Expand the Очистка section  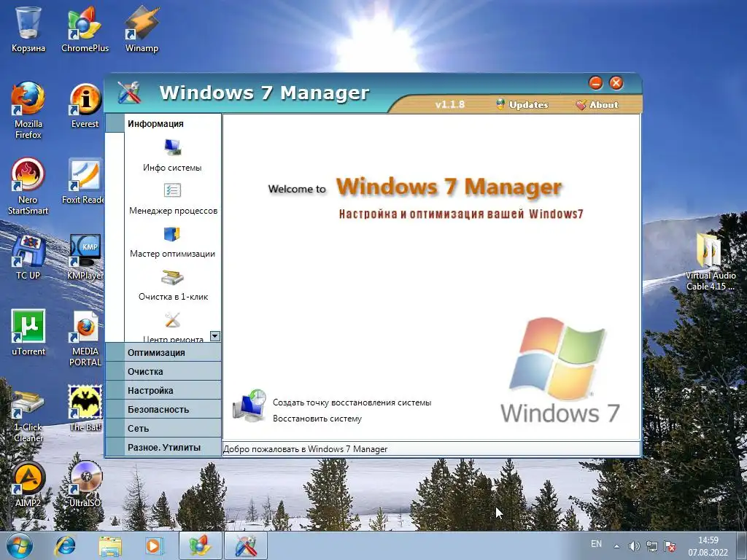pos(163,371)
